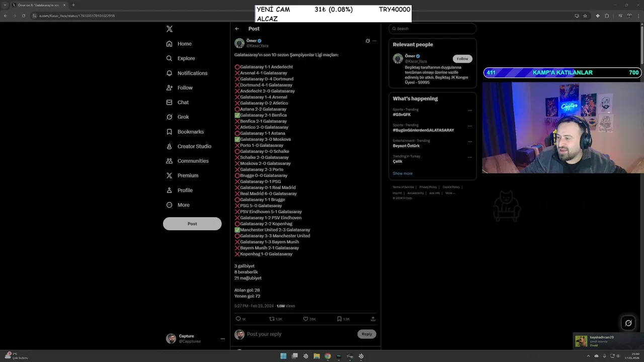Image resolution: width=644 pixels, height=362 pixels.
Task: Click the Bookmarks sidebar icon
Action: coord(170,132)
